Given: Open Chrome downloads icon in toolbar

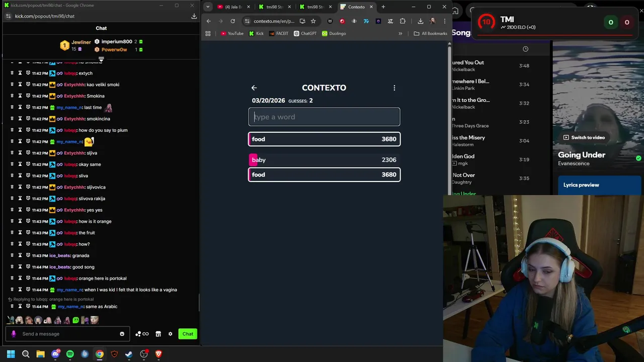Looking at the screenshot, I should pos(420,21).
